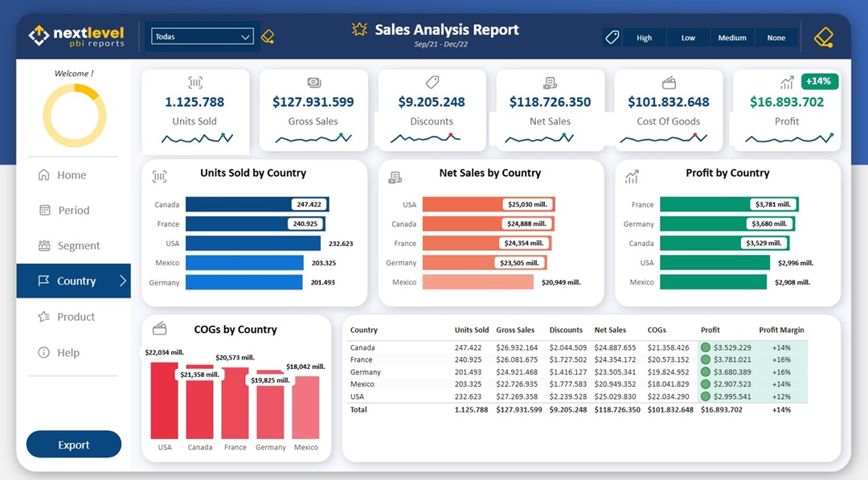Click the wallet icon in COGs by Country

[x=160, y=328]
